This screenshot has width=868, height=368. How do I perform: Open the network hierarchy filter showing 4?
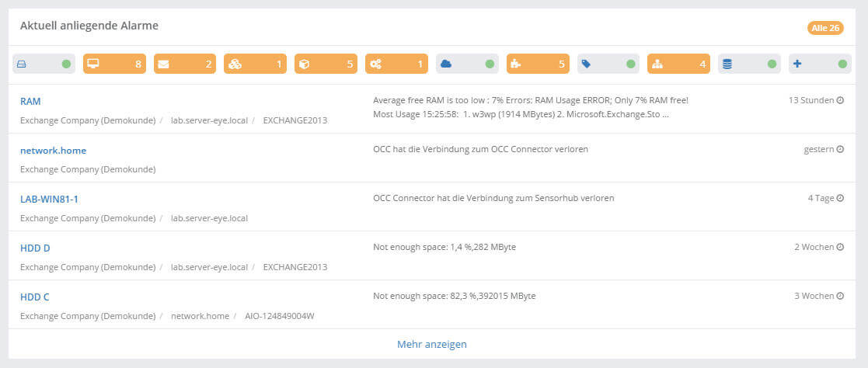pos(678,64)
